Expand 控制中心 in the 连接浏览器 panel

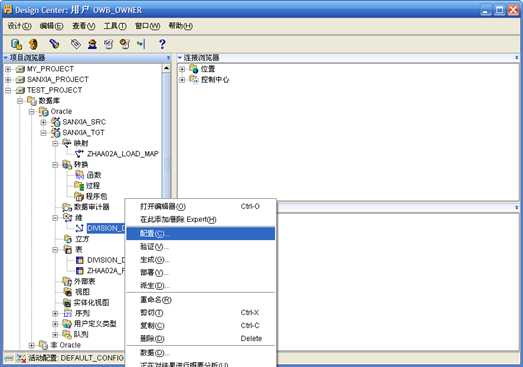click(182, 80)
